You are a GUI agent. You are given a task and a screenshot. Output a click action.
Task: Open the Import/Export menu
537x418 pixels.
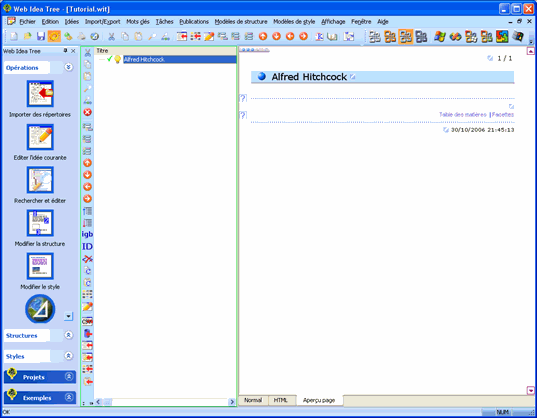tap(102, 22)
